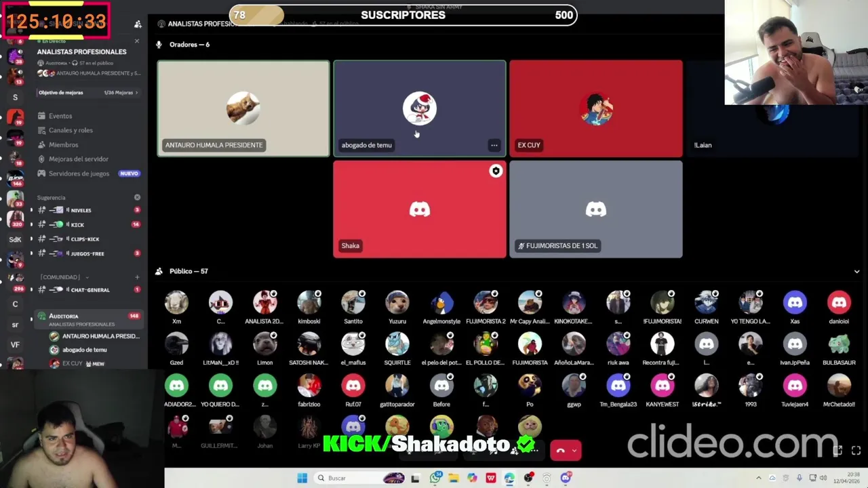Collapse the Público — 57 audience section
Viewport: 868px width, 488px height.
click(856, 271)
